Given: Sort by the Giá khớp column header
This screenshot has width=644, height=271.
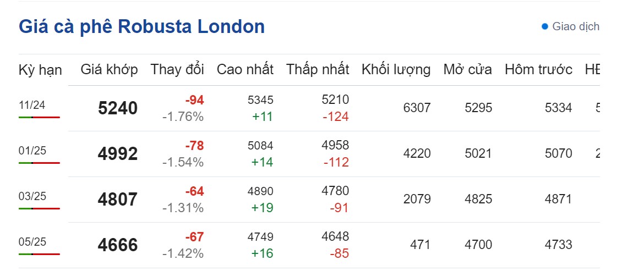Looking at the screenshot, I should click(109, 70).
